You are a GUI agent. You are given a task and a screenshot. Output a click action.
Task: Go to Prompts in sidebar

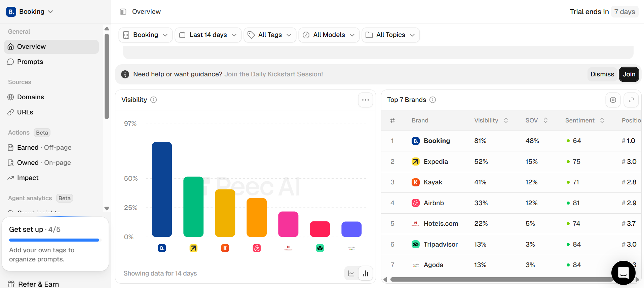tap(30, 62)
